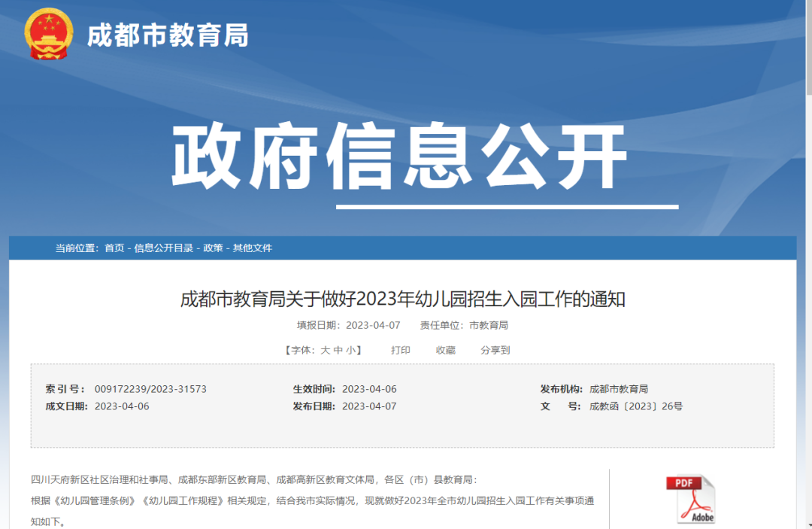Click the 发布机构 value 成都市教育局
Image resolution: width=812 pixels, height=529 pixels.
click(619, 389)
